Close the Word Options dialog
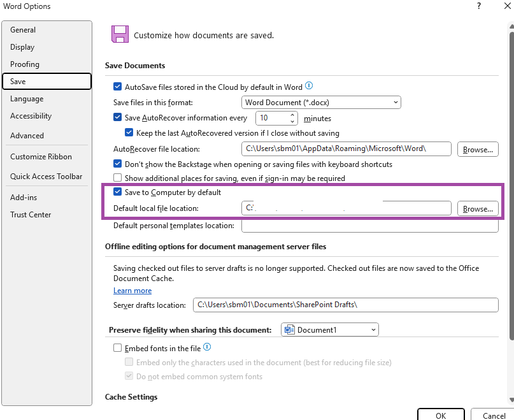Screen dimensions: 514x420 tap(507, 6)
